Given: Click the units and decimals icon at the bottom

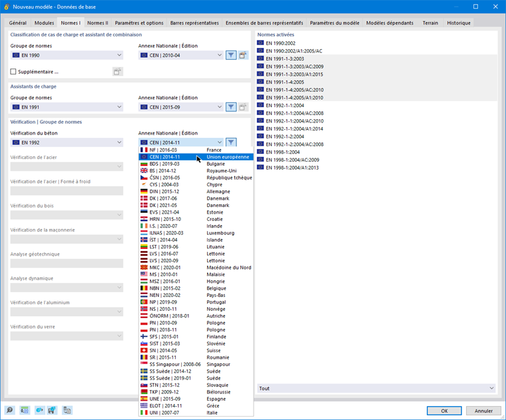Looking at the screenshot, I should [25, 410].
